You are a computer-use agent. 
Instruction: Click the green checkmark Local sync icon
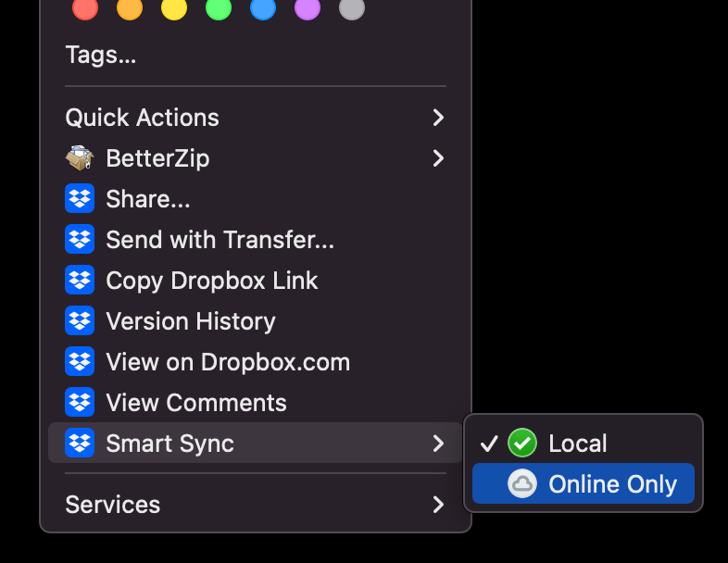pos(522,443)
